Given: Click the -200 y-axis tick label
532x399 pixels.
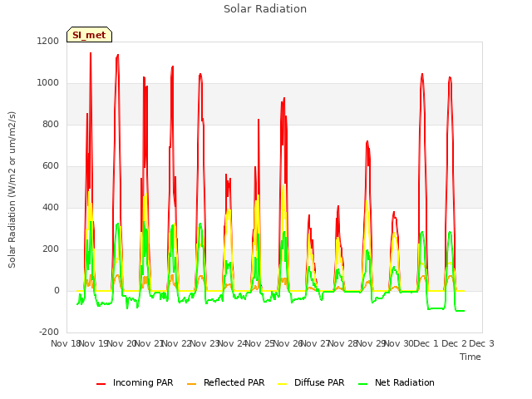Looking at the screenshot, I should pos(49,332).
